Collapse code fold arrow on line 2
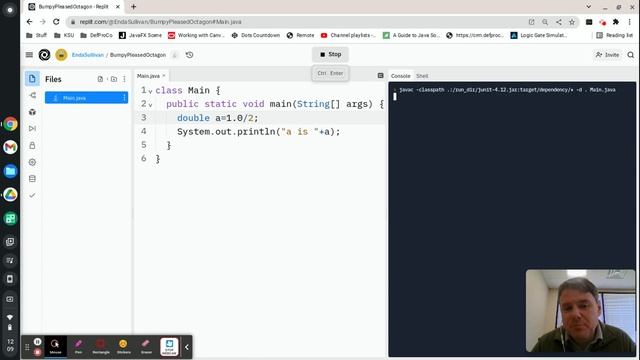The height and width of the screenshot is (360, 640). tap(151, 105)
